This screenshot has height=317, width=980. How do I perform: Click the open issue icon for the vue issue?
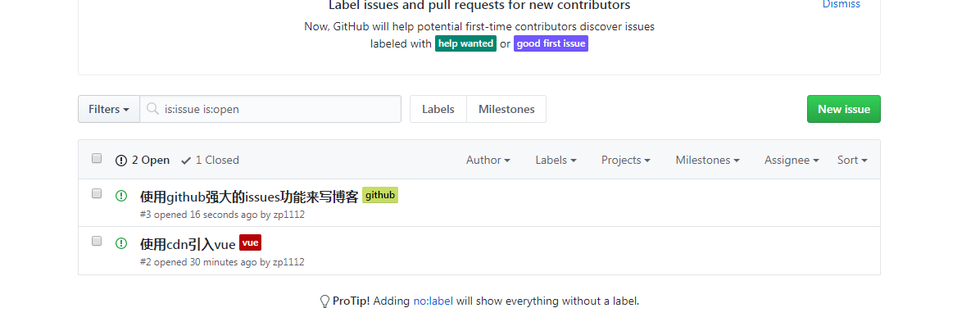coord(121,243)
